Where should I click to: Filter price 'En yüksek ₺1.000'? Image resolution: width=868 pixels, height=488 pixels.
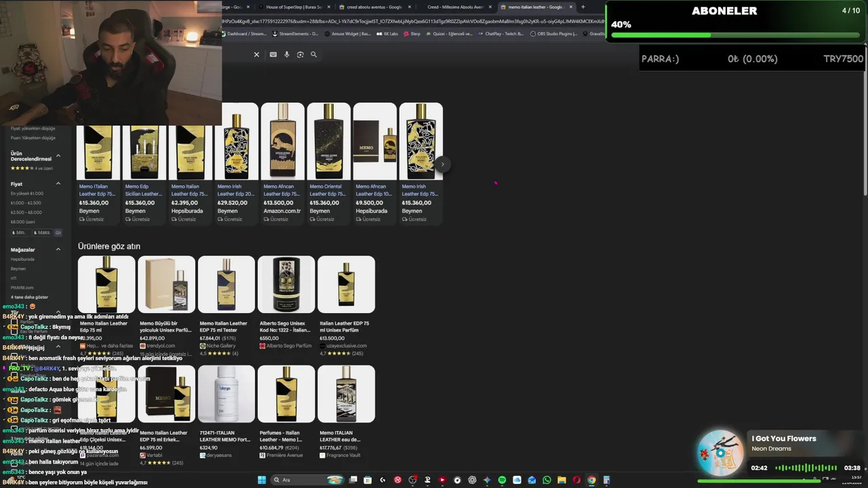tap(26, 193)
